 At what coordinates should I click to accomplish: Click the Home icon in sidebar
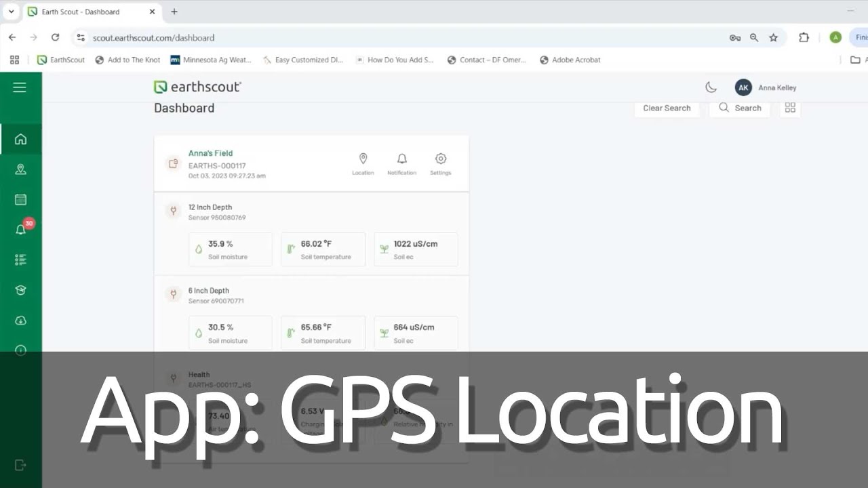click(20, 139)
